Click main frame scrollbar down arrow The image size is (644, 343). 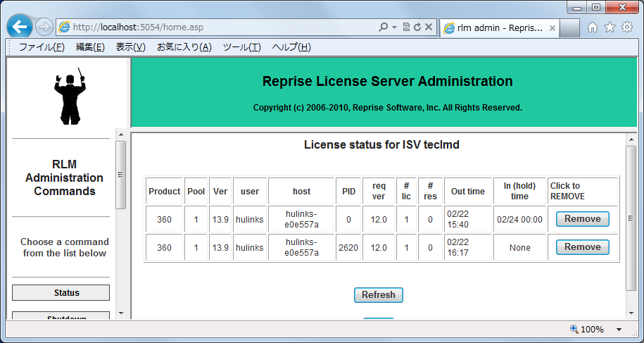click(631, 313)
